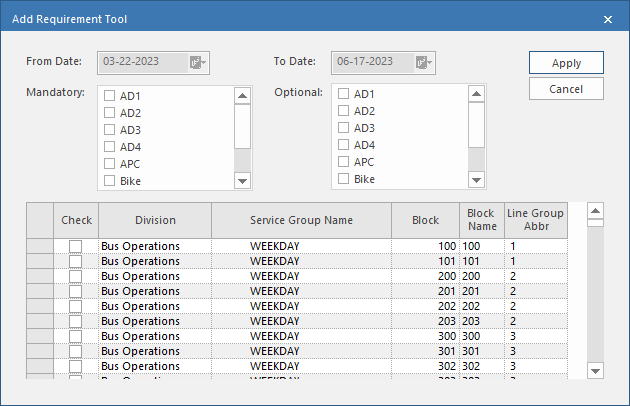The image size is (630, 406).
Task: Check Bike in the Optional list
Action: [343, 178]
